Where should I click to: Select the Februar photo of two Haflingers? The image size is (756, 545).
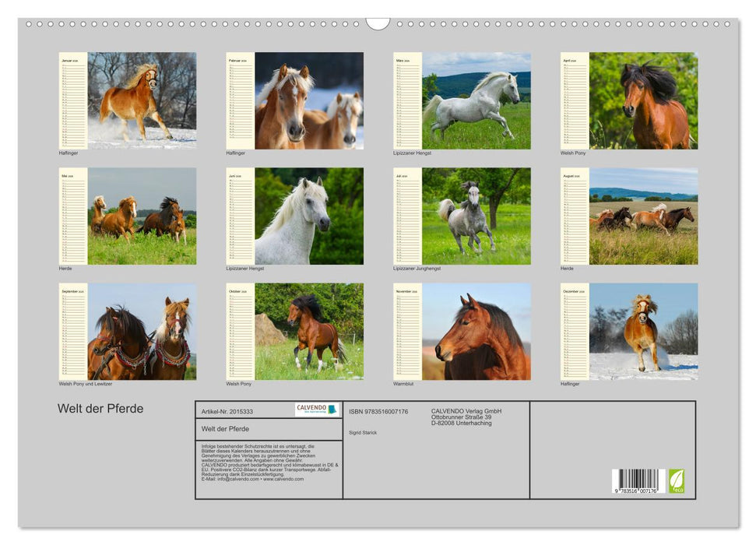309,100
